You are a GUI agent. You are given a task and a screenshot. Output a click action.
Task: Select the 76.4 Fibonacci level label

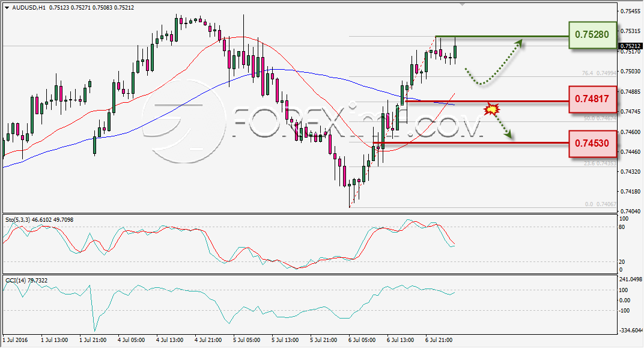tap(599, 73)
